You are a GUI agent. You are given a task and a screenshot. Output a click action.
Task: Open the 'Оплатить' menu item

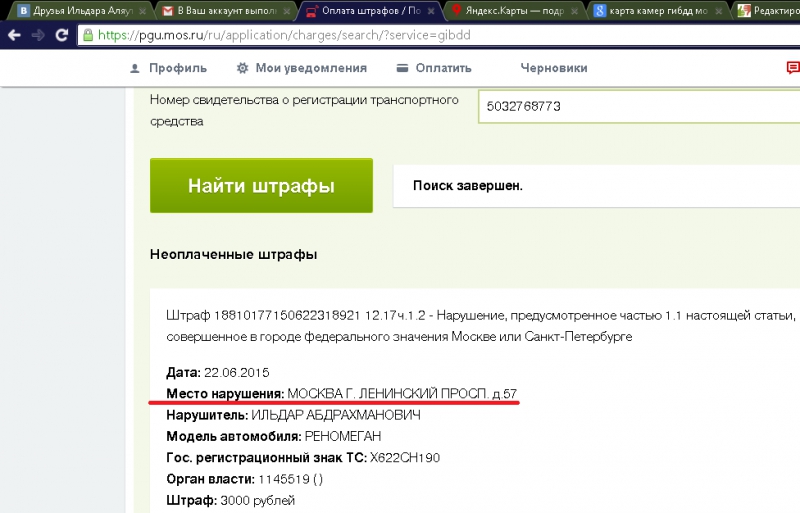(x=443, y=68)
